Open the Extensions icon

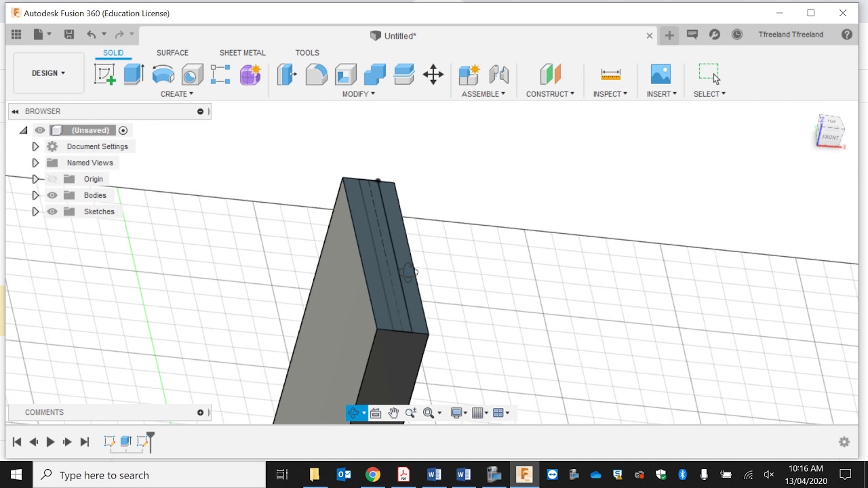[x=715, y=35]
